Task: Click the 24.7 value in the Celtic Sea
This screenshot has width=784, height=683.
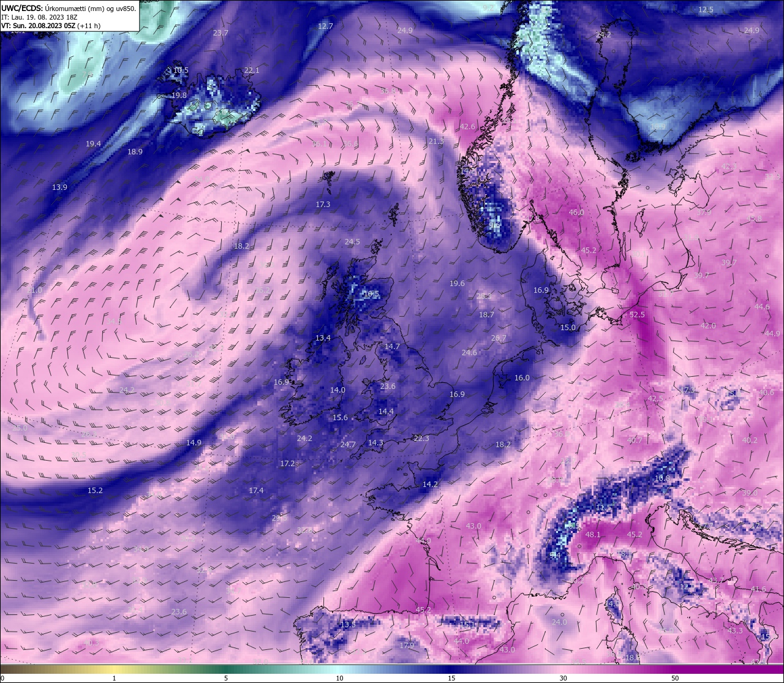Action: pyautogui.click(x=348, y=445)
